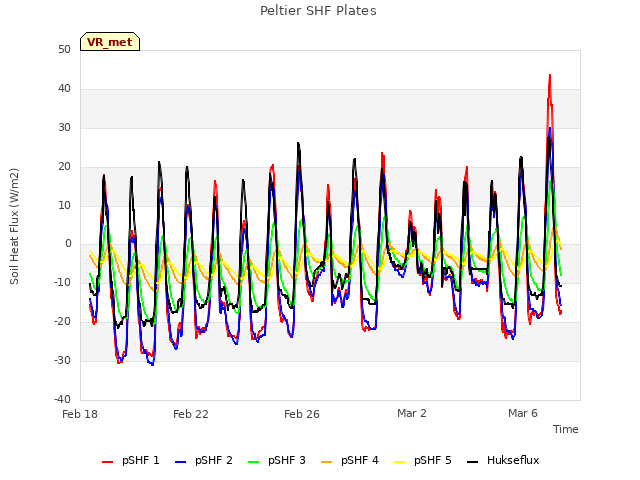Click the -40 y-axis tick label
The image size is (640, 480).
click(x=63, y=399)
